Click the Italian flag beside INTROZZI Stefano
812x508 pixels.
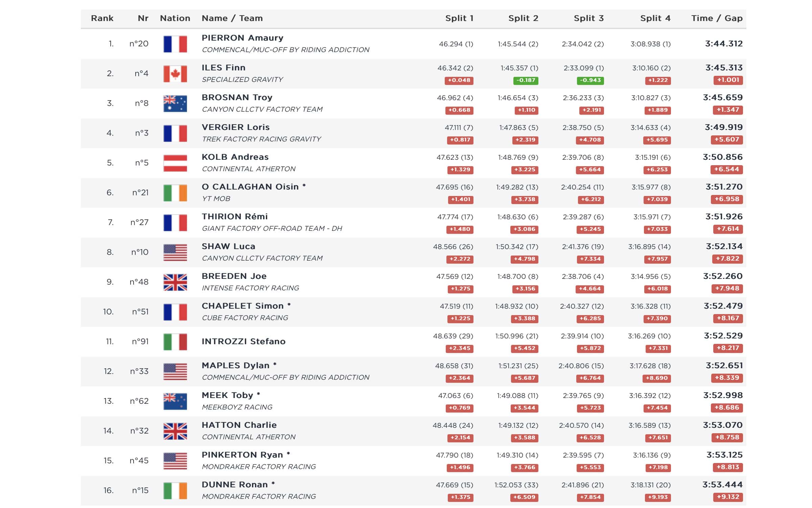[x=175, y=342]
